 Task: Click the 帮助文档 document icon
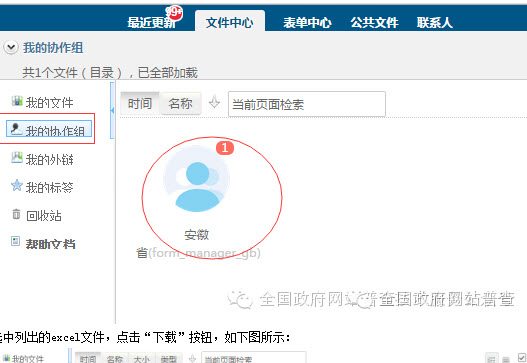click(15, 241)
